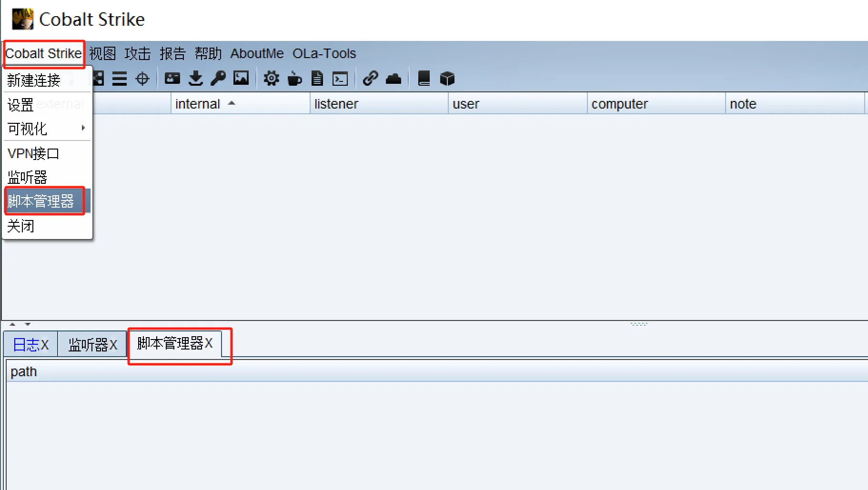Click the coffee cup Java attack icon
868x490 pixels.
click(x=295, y=78)
